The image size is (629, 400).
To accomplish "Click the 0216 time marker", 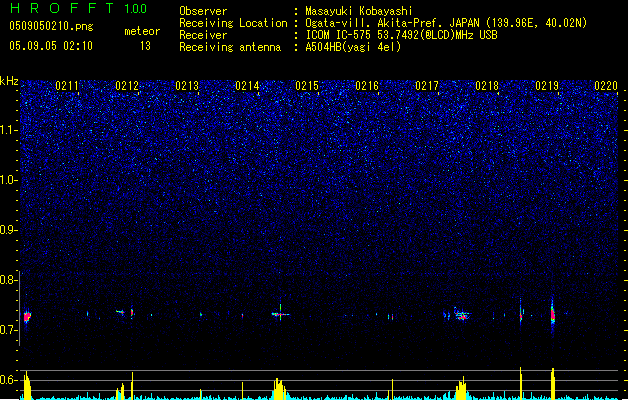I will pos(367,86).
